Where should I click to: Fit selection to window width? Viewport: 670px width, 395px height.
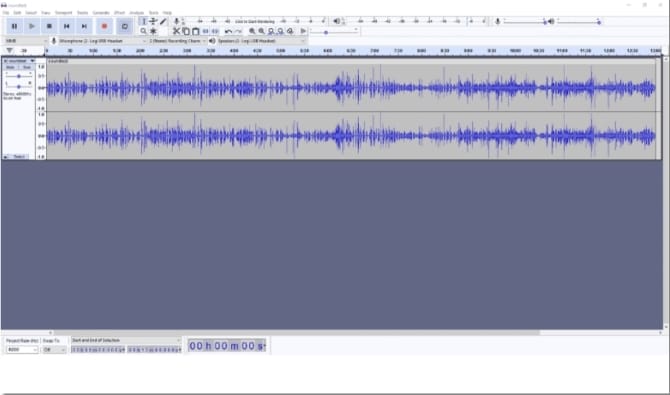271,31
